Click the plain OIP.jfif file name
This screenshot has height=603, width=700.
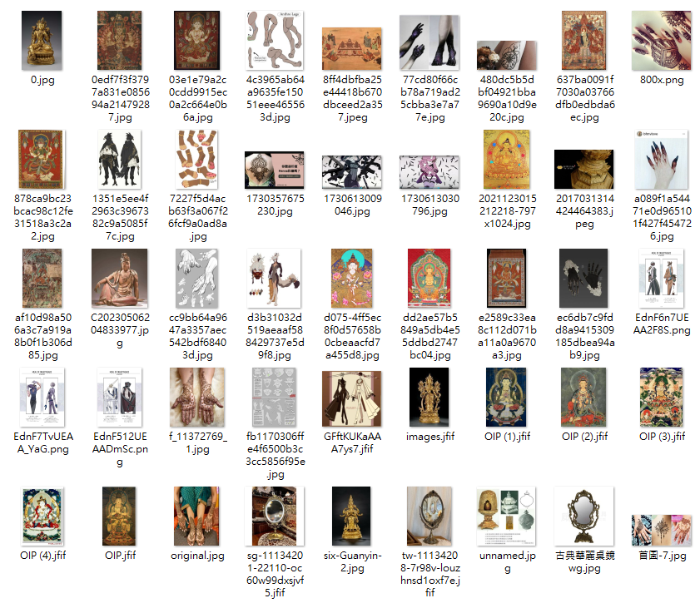pos(120,556)
